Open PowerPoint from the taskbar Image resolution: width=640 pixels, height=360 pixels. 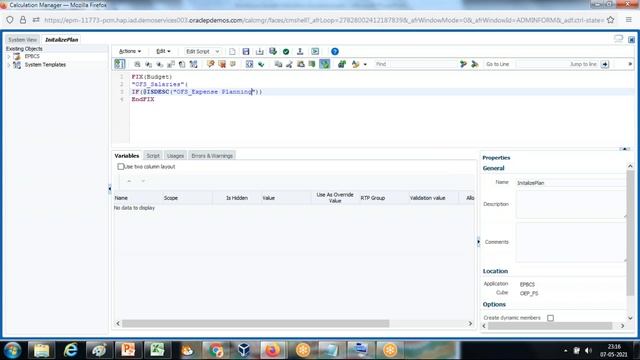[x=128, y=350]
